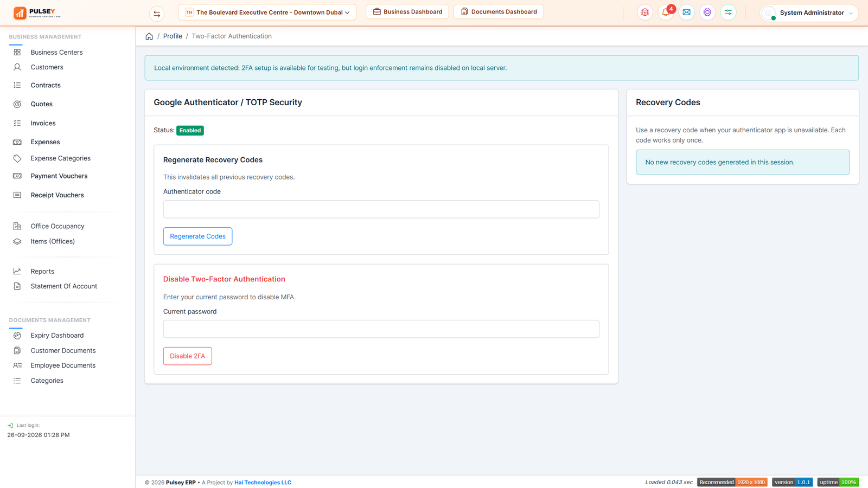Click the home icon in the breadcrumb
868x488 pixels.
click(x=149, y=36)
